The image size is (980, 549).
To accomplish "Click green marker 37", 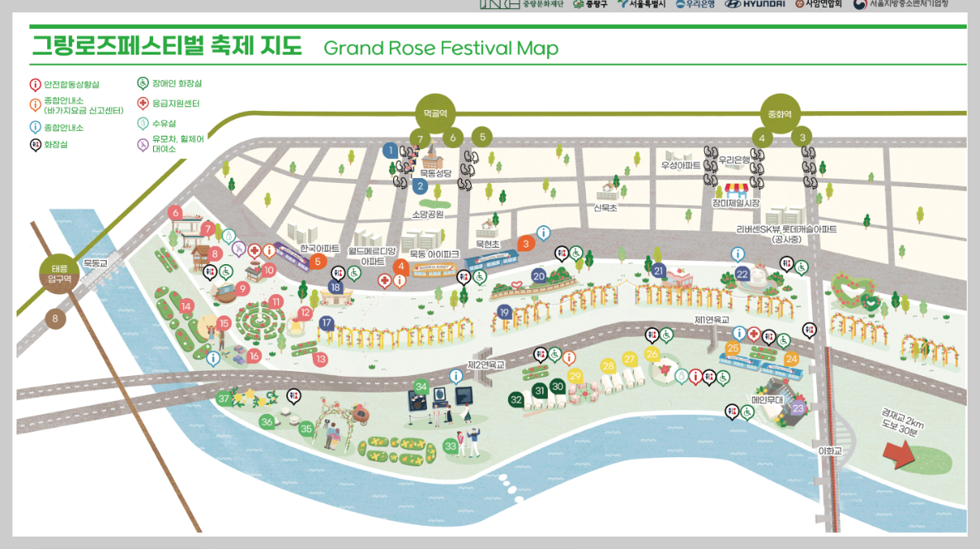I will coord(223,398).
